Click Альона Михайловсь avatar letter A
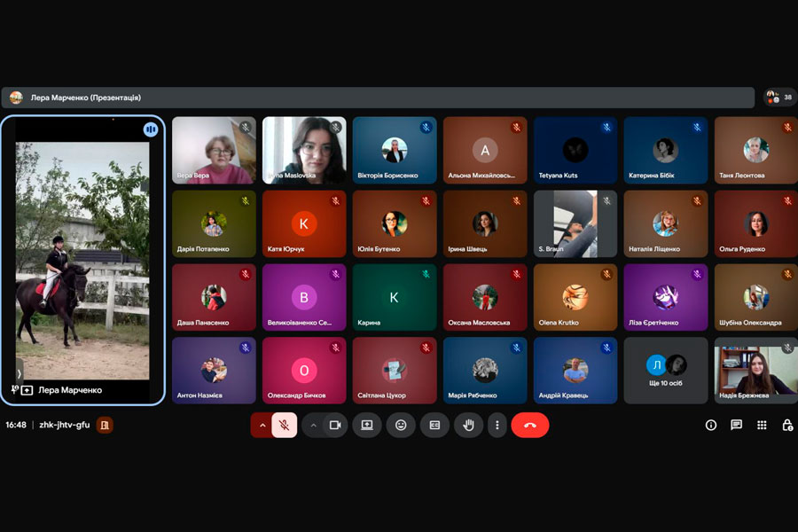Image resolution: width=798 pixels, height=532 pixels. [x=485, y=150]
